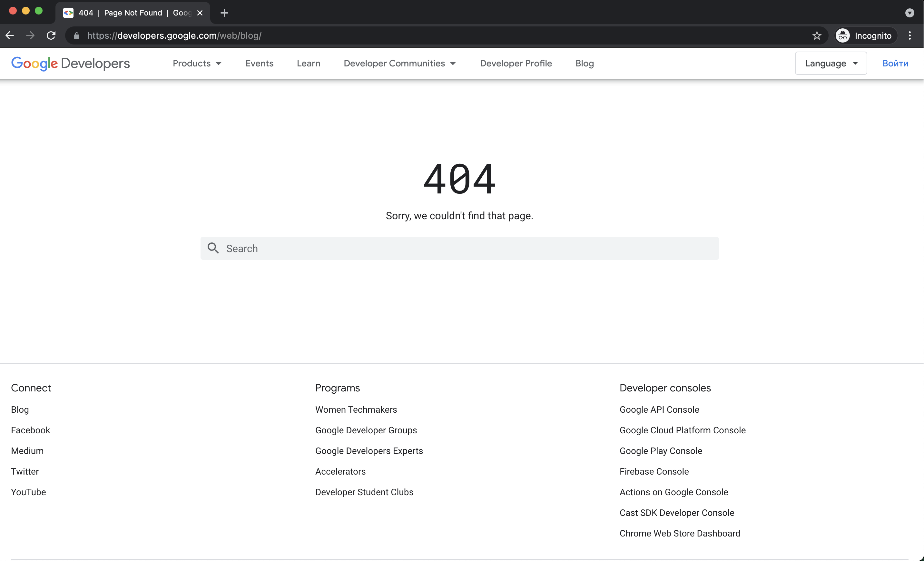Click the bookmark star in address bar
The width and height of the screenshot is (924, 561).
(817, 35)
